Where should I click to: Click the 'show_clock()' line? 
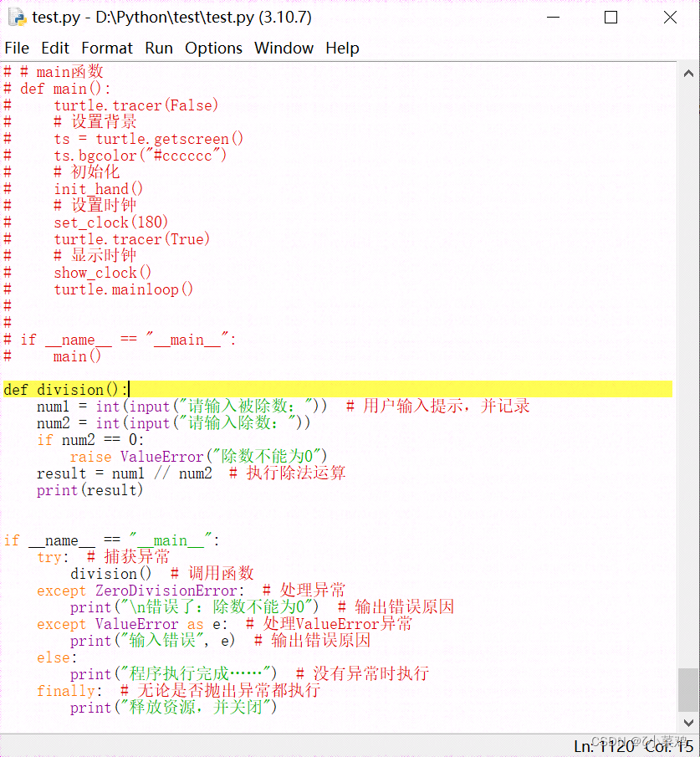coord(77,273)
